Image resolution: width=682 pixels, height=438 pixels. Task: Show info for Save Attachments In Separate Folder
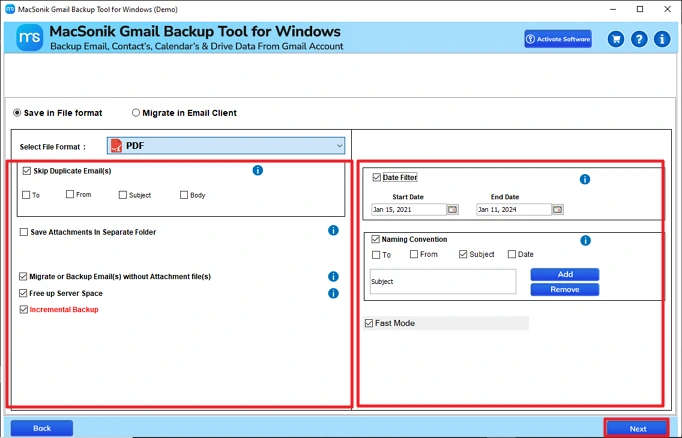pos(334,231)
